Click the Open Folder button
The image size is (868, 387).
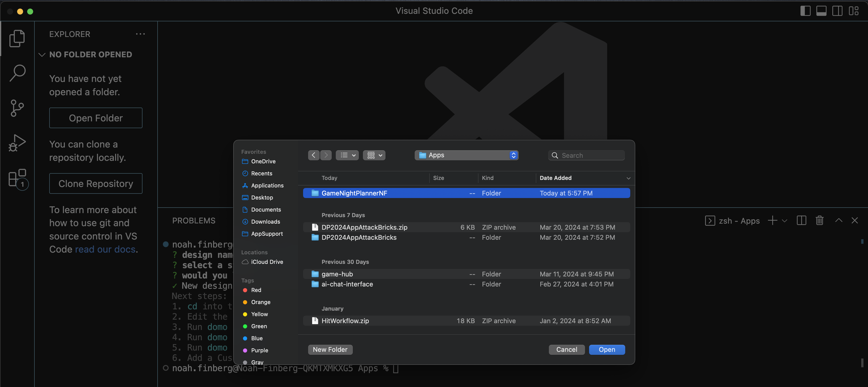(96, 118)
